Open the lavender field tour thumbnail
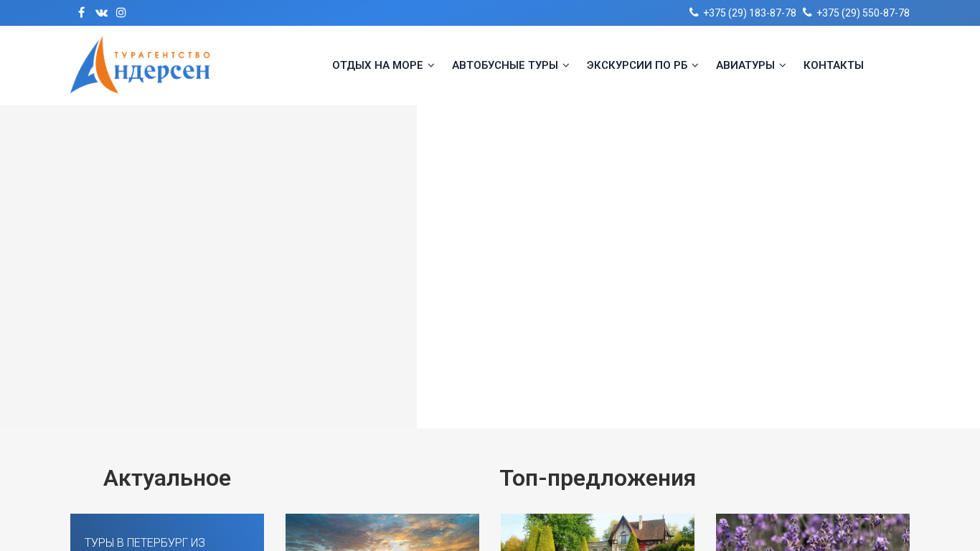The height and width of the screenshot is (551, 980). click(813, 533)
